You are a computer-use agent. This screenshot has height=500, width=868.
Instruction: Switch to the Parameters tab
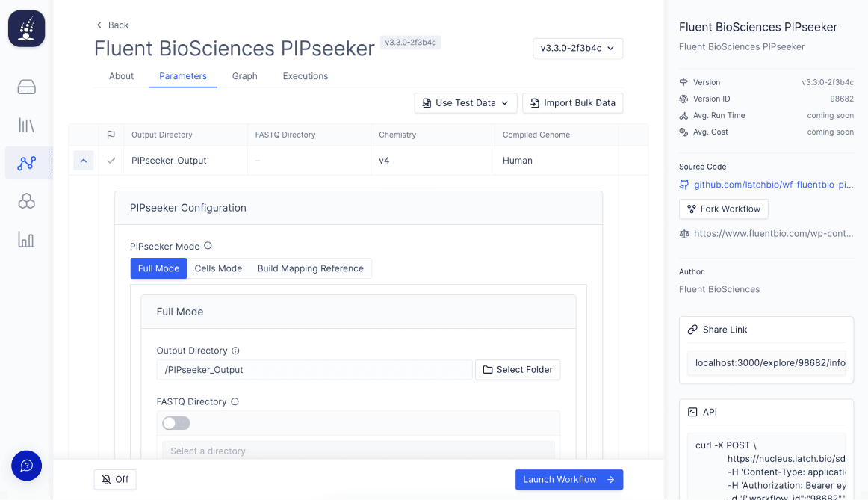point(183,76)
